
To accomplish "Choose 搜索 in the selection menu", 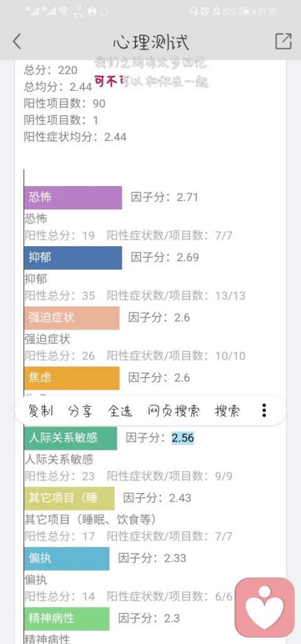I will tap(227, 410).
